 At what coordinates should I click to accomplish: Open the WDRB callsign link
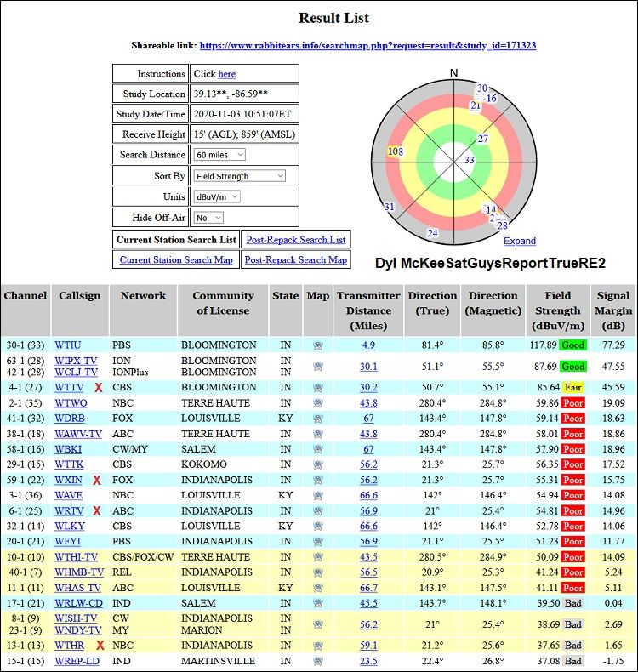(70, 419)
